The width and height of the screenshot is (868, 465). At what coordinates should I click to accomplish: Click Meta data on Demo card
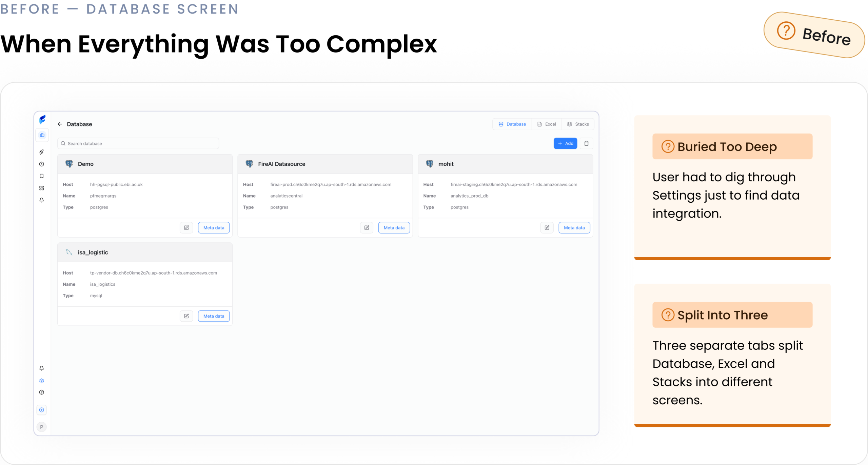coord(214,228)
